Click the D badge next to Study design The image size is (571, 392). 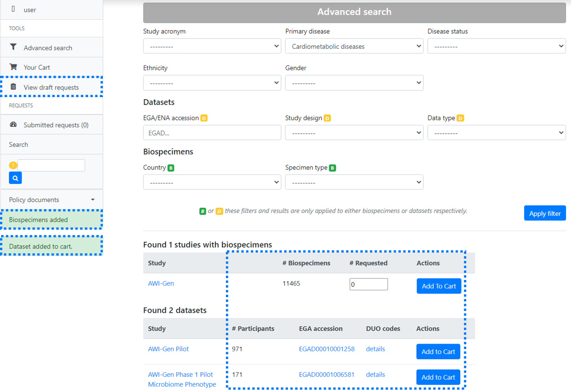tap(327, 118)
